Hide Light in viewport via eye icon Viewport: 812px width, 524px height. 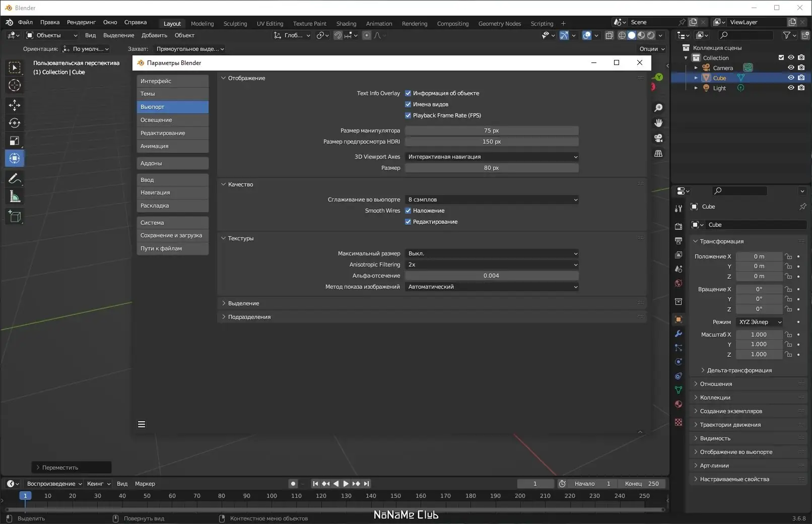tap(791, 88)
